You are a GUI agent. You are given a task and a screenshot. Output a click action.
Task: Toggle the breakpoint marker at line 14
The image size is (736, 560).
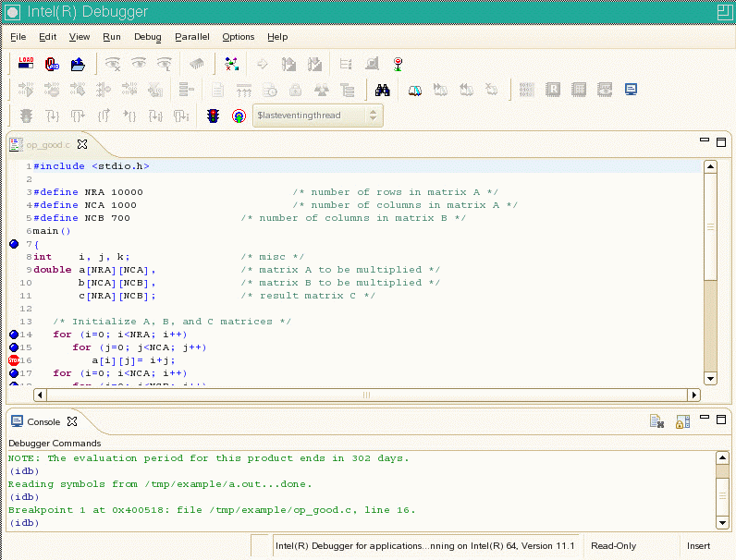(x=14, y=335)
